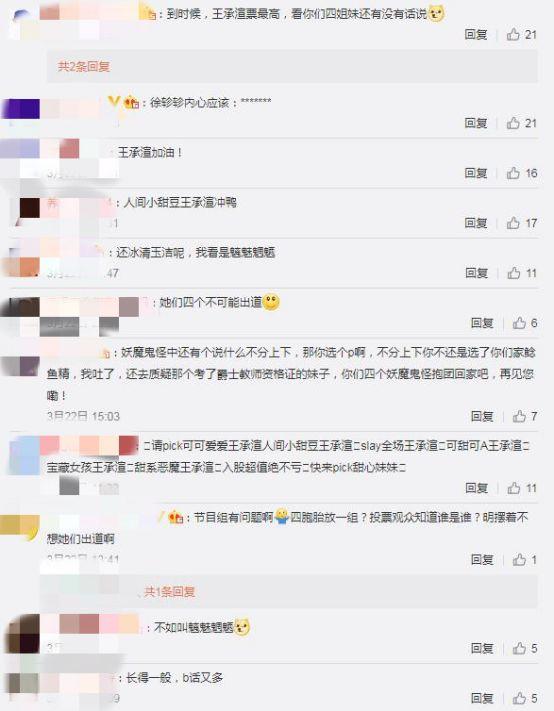Expand 共2条回复 replies
Screen dimensions: 554x711
point(84,67)
